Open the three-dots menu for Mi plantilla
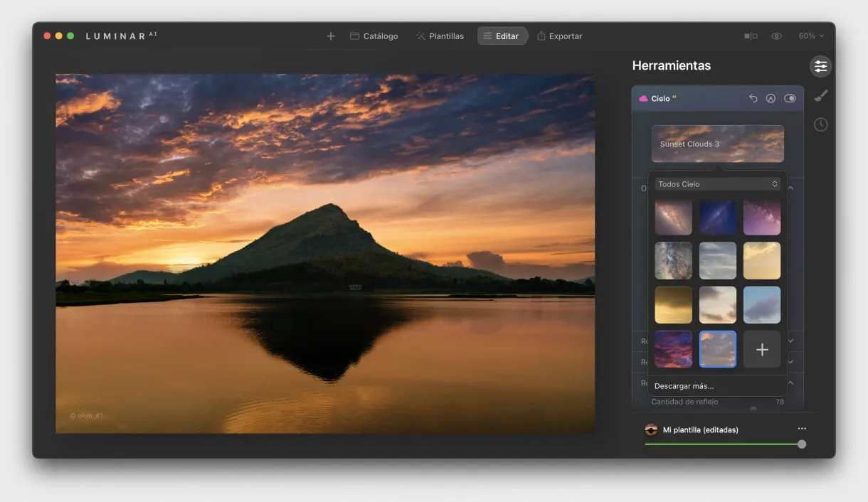The width and height of the screenshot is (868, 502). (x=802, y=429)
